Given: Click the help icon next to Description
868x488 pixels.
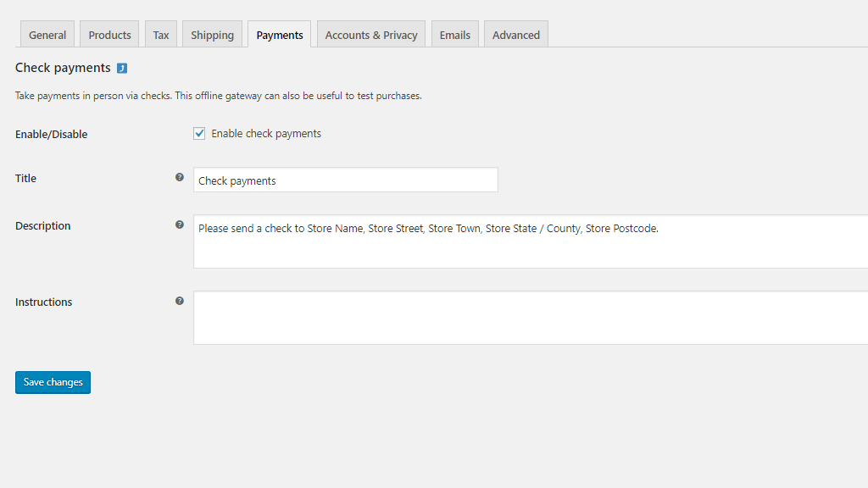Looking at the screenshot, I should pos(180,225).
